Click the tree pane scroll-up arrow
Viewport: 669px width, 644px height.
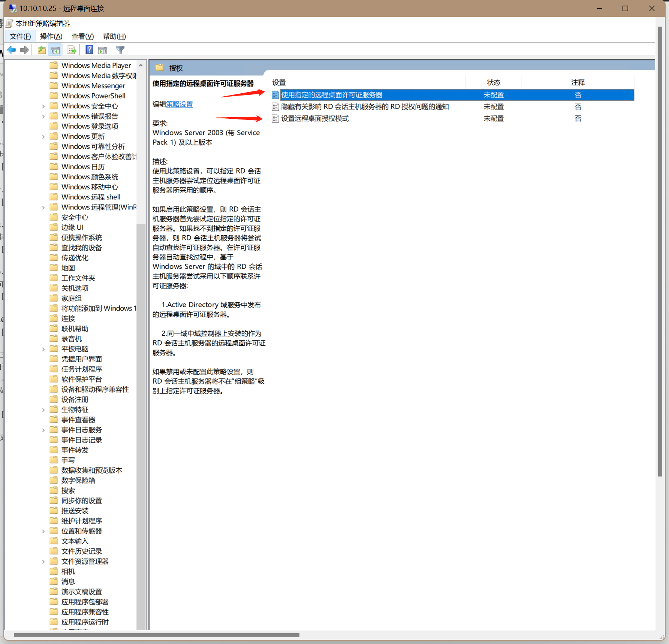coord(141,65)
